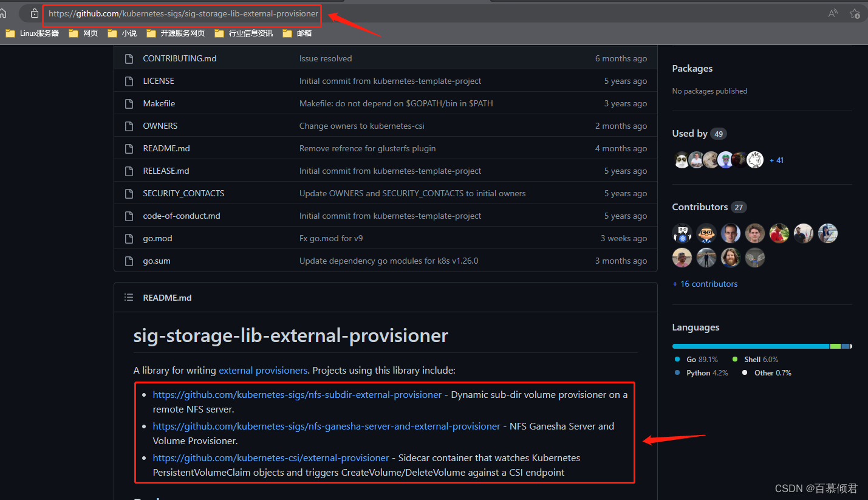Click first contributor avatar
The height and width of the screenshot is (500, 868).
coord(682,233)
